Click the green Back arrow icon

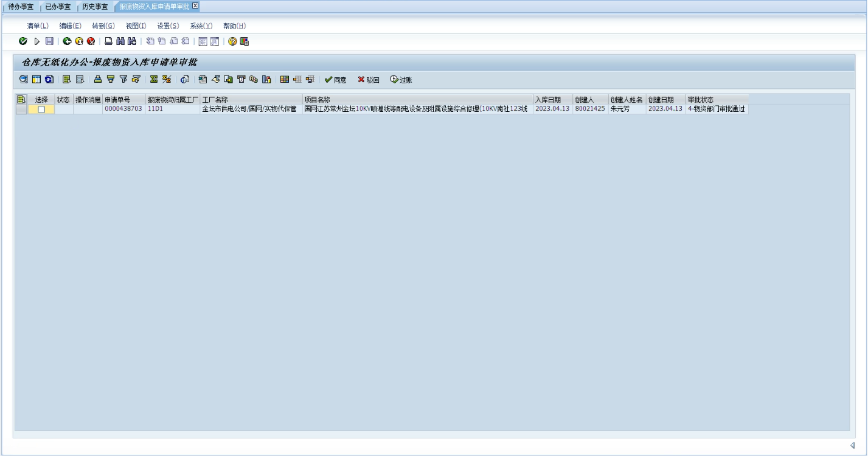coord(68,41)
